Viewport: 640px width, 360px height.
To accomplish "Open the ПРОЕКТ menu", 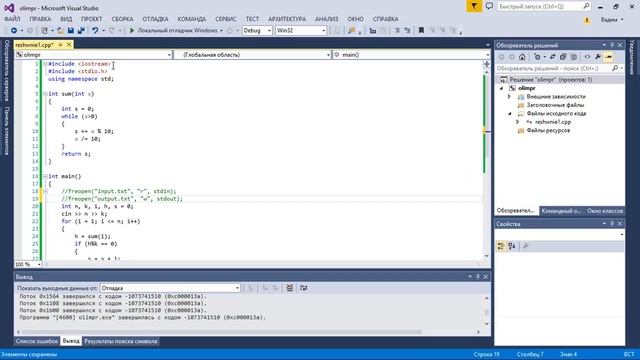I will click(91, 19).
